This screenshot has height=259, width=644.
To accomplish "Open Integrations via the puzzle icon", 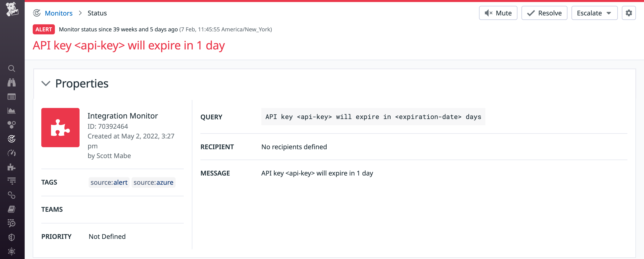I will [12, 167].
